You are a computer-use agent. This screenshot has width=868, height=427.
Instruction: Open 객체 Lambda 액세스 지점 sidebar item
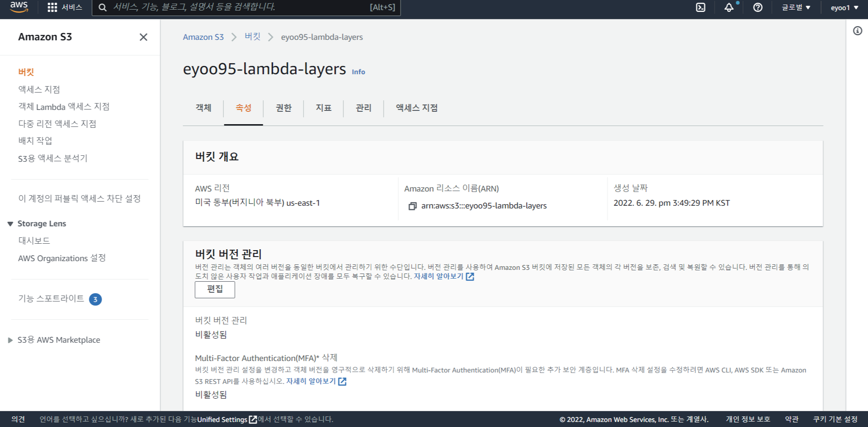pos(64,107)
